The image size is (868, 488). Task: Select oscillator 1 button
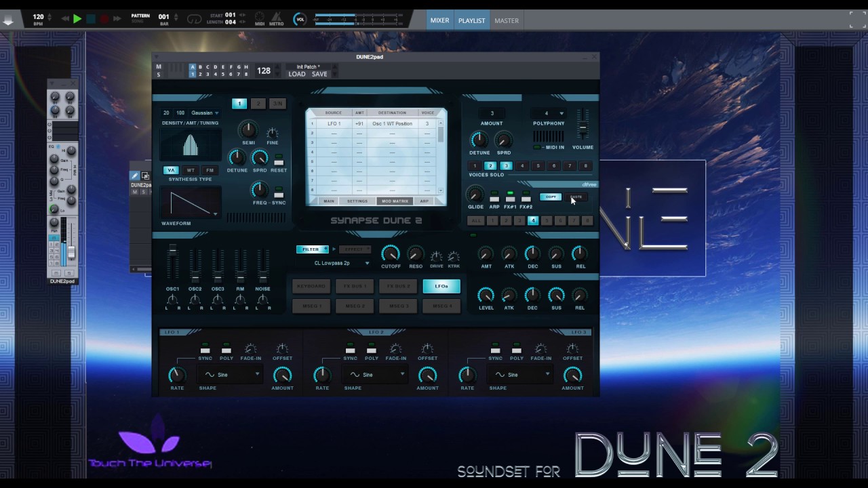click(239, 103)
